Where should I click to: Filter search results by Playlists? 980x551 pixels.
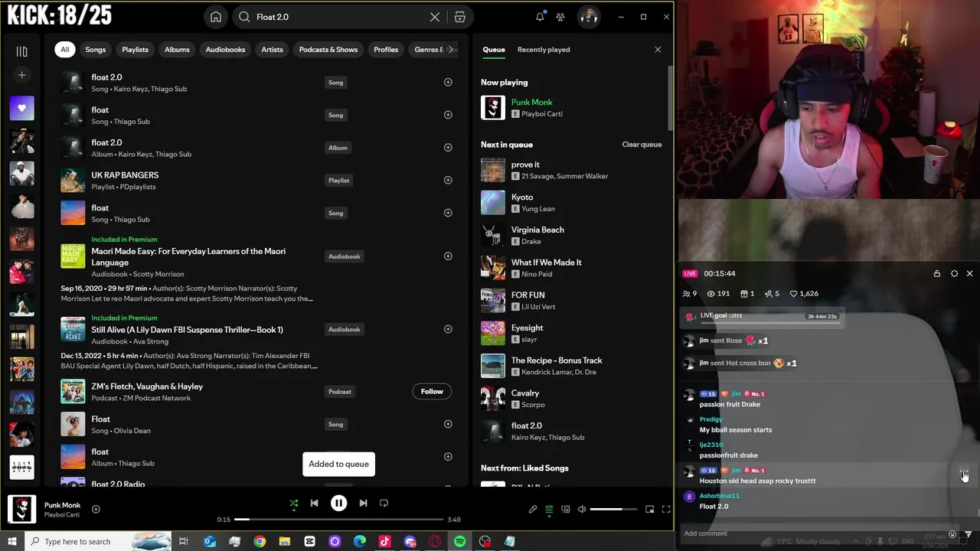tap(135, 50)
